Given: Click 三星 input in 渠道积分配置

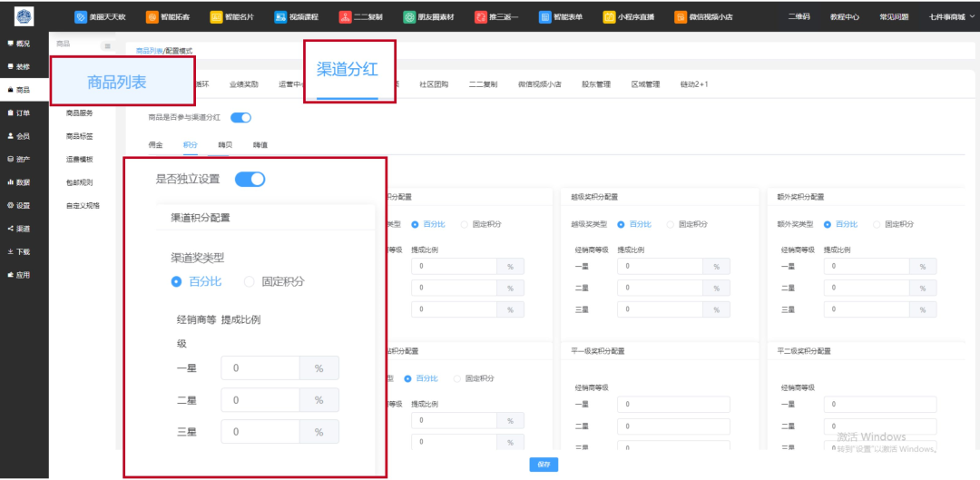Looking at the screenshot, I should coord(260,432).
